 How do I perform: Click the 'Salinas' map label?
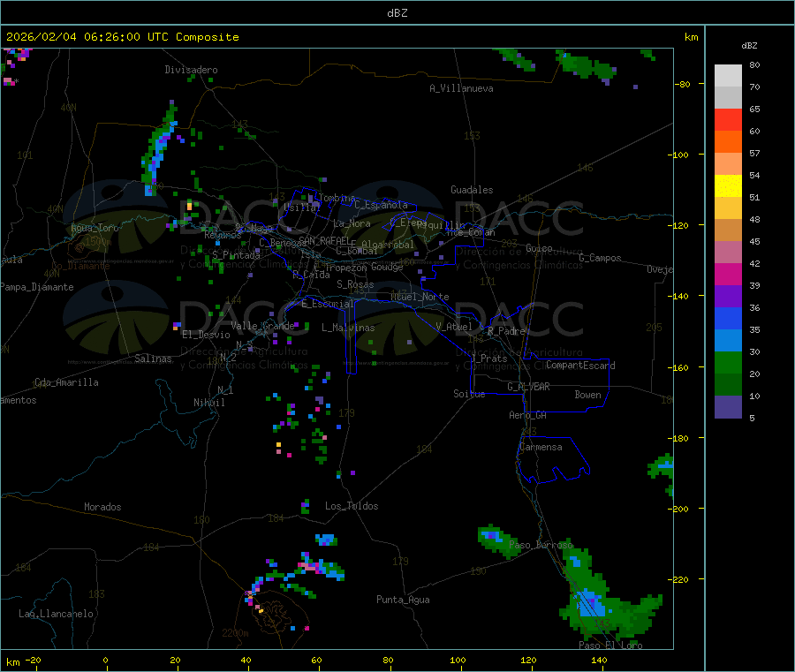tap(153, 359)
